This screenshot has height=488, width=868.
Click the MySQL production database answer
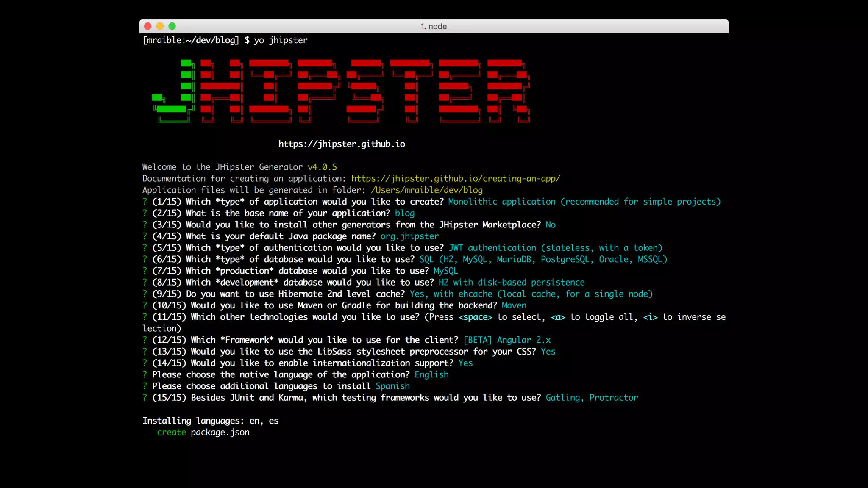pos(445,271)
